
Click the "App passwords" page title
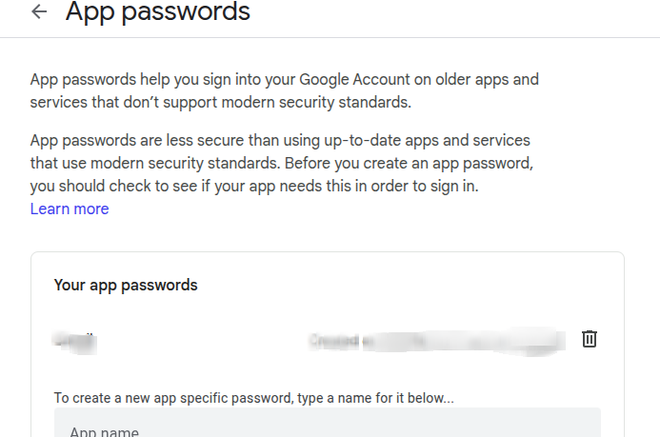[x=158, y=12]
